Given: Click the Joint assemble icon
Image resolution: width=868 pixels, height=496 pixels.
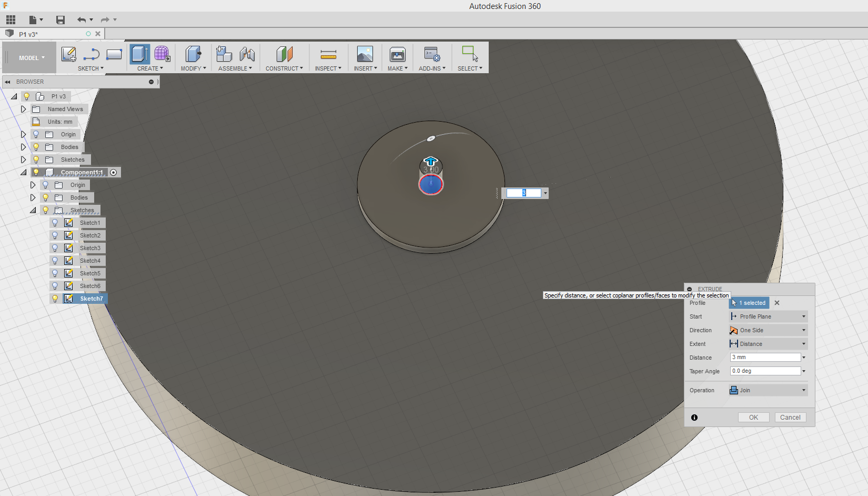Looking at the screenshot, I should click(x=247, y=54).
